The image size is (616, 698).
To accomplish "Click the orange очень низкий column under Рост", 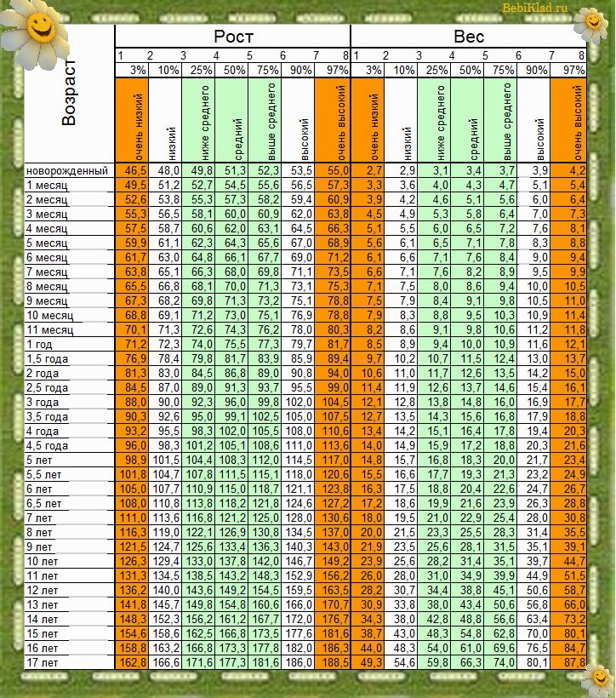I will coord(132,120).
